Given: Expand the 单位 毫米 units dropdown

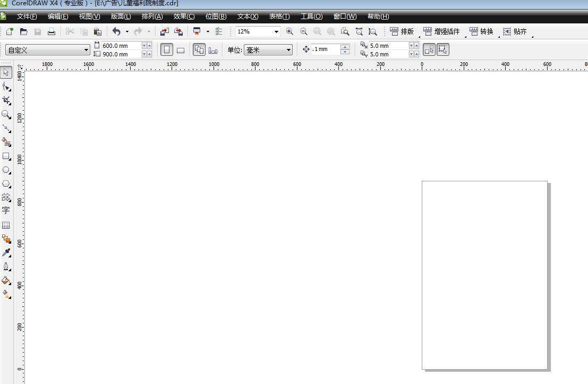Looking at the screenshot, I should (x=289, y=50).
